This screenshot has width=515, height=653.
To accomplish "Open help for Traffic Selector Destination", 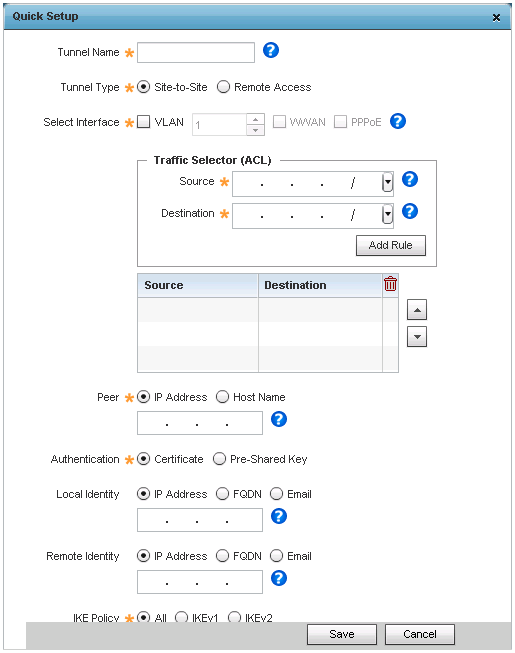I will [x=410, y=211].
